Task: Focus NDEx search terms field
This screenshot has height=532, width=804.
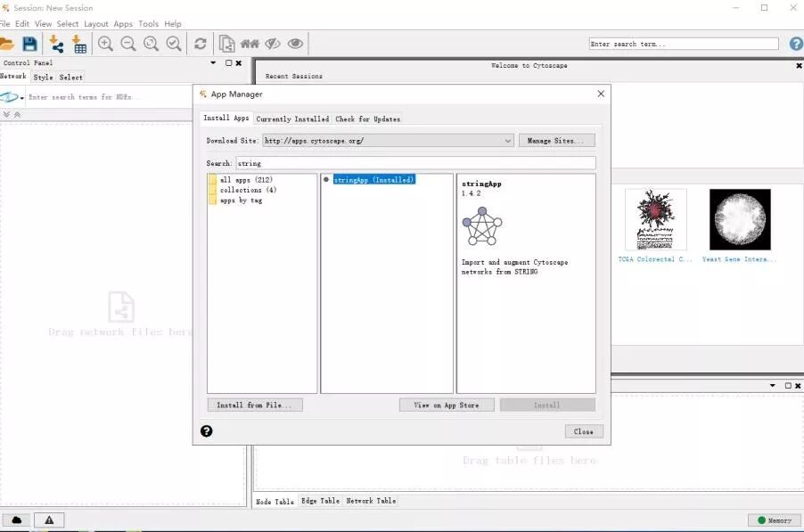Action: click(111, 97)
